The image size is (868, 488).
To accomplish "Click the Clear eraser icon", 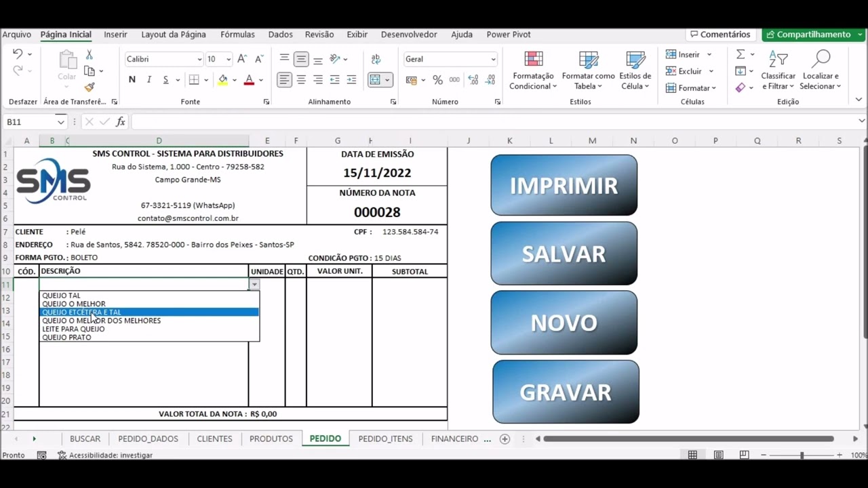I will [x=741, y=87].
